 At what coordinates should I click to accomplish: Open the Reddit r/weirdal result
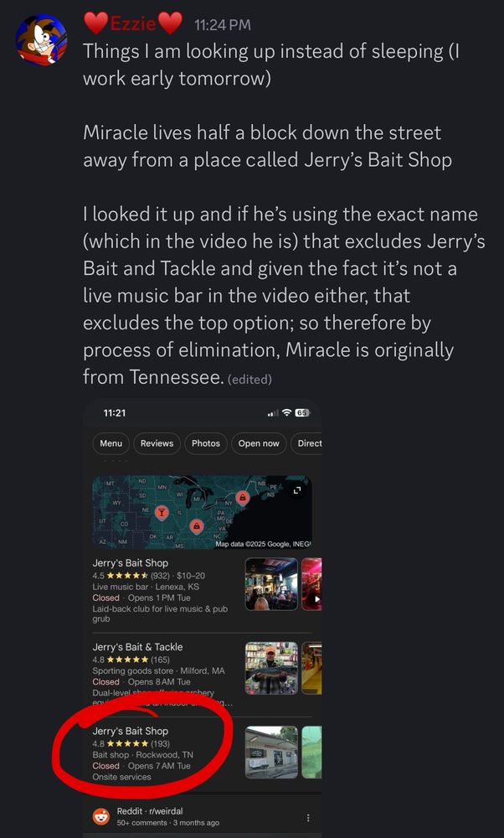click(x=167, y=816)
